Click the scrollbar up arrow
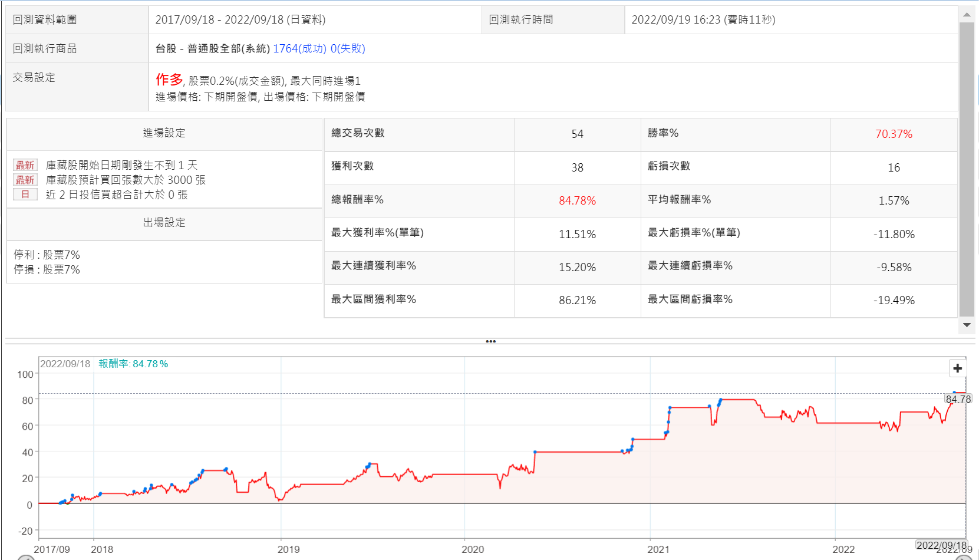The image size is (979, 560). click(x=967, y=15)
